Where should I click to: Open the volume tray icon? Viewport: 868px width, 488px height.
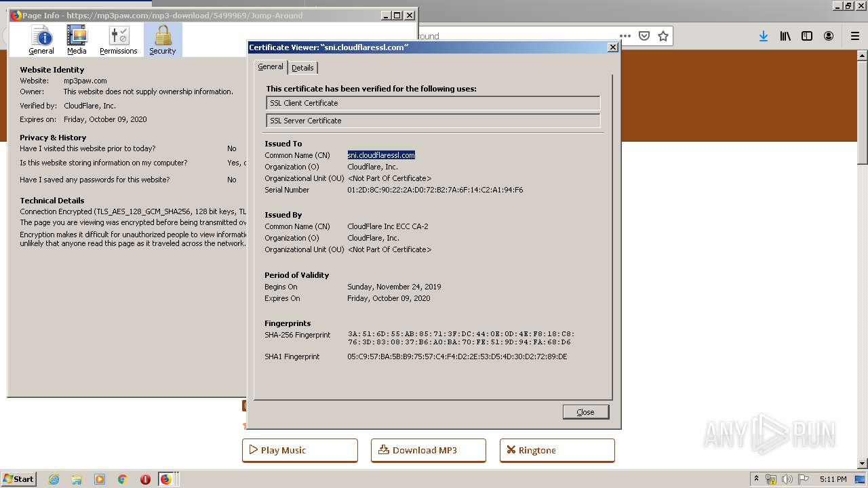pos(787,479)
